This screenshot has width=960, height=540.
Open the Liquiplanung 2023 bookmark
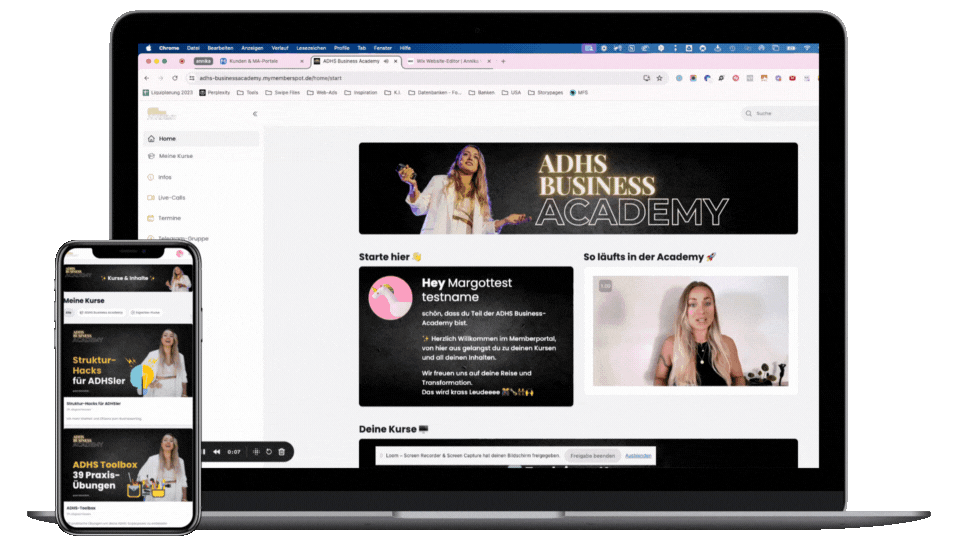point(168,93)
